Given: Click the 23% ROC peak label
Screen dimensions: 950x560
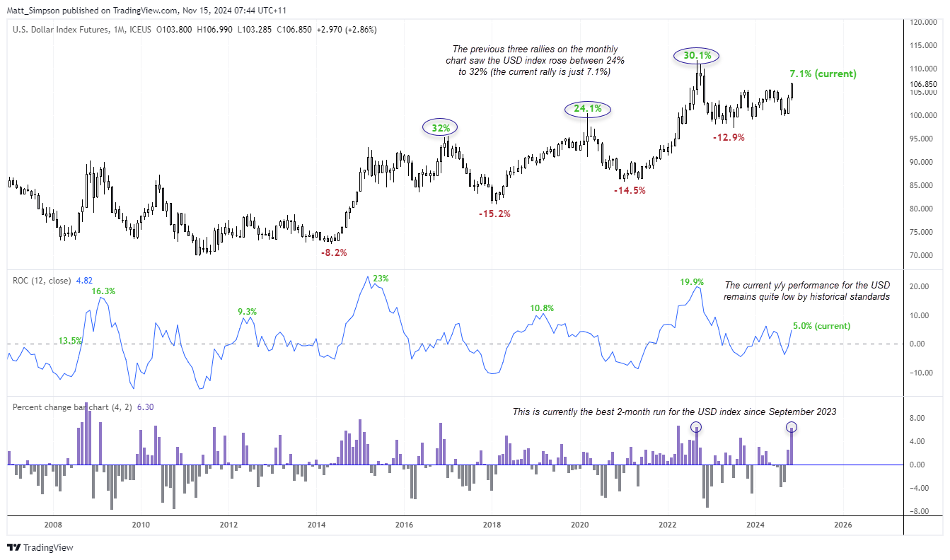Looking at the screenshot, I should coord(381,279).
